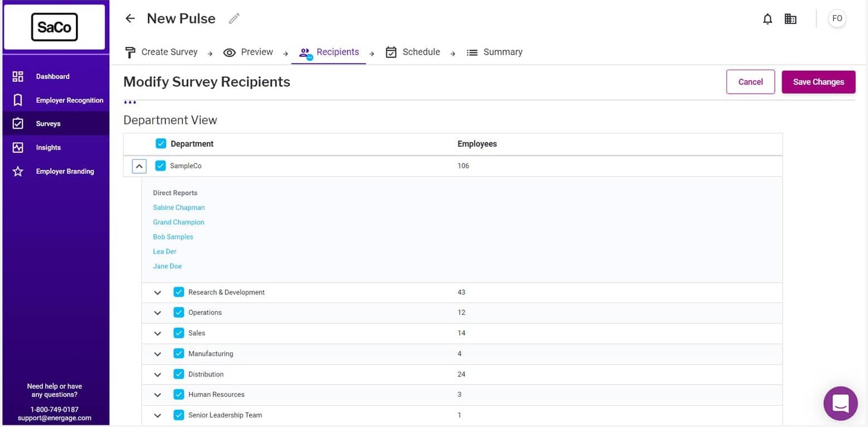Click the Employees column header
Image resolution: width=868 pixels, height=427 pixels.
coord(477,144)
